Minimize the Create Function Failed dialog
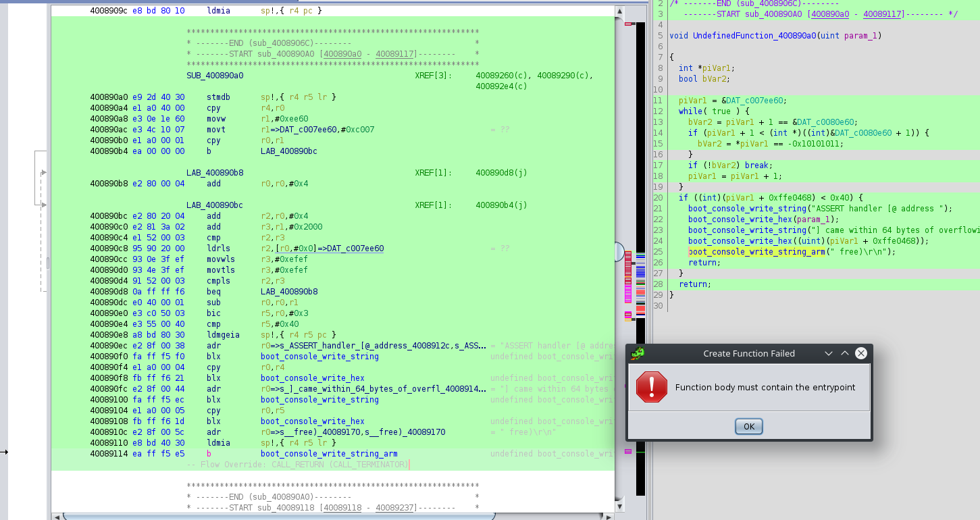Image resolution: width=980 pixels, height=520 pixels. (829, 353)
